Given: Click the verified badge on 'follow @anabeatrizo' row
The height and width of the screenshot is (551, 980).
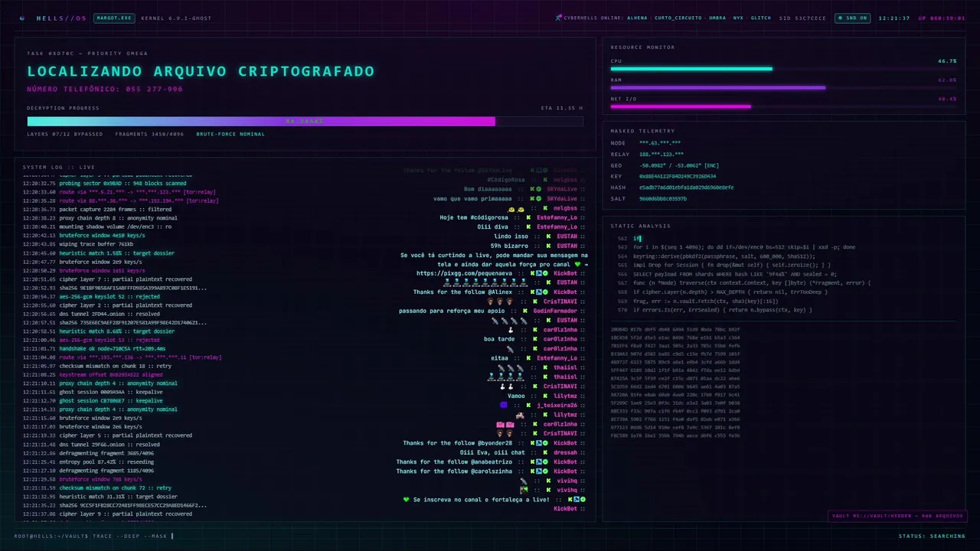Looking at the screenshot, I should 546,462.
